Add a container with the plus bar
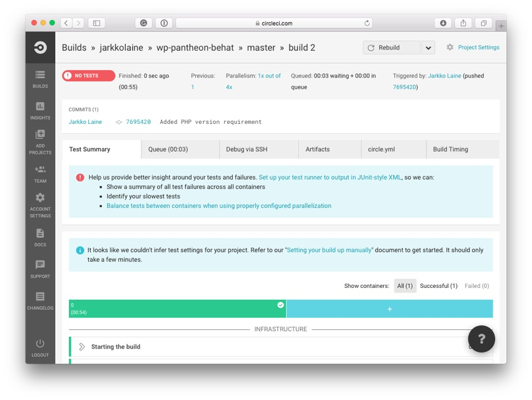 click(389, 309)
